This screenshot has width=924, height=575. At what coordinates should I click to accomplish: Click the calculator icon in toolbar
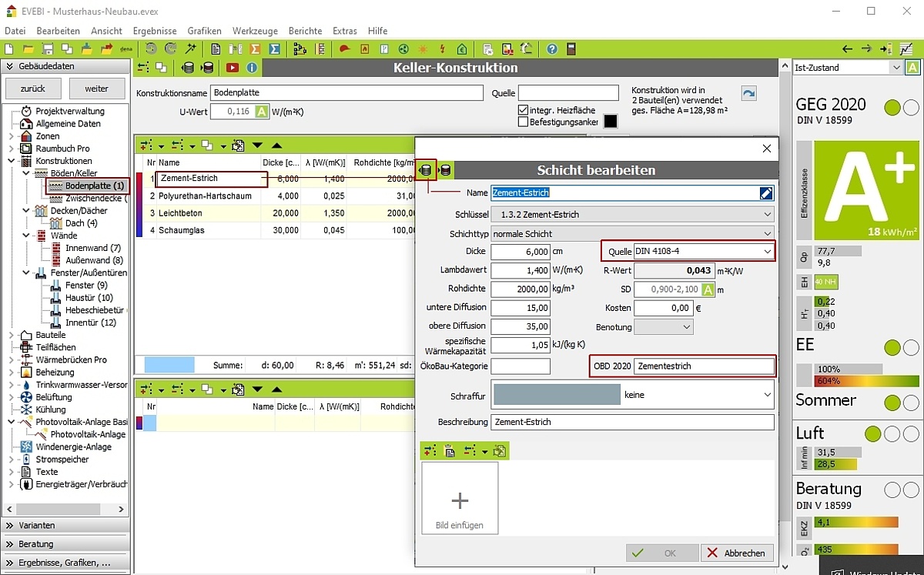[x=571, y=49]
